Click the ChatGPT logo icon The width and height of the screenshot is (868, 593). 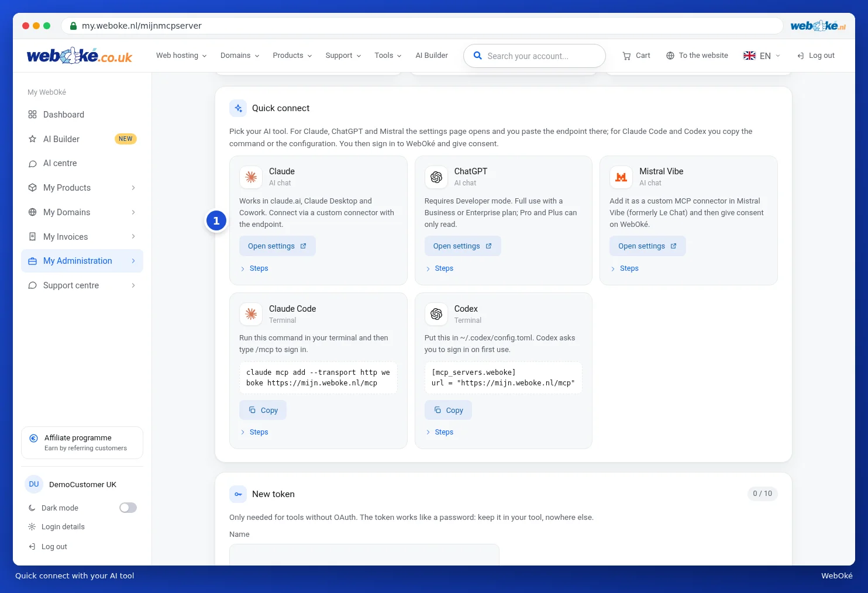tap(436, 177)
